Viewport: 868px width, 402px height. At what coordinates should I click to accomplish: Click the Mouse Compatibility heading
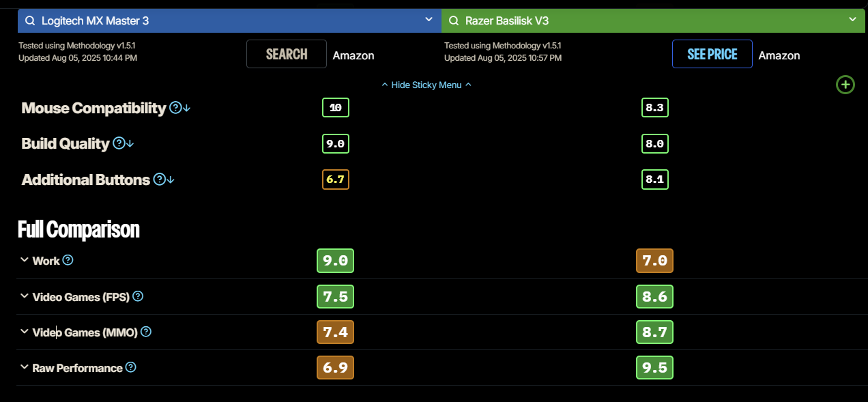coord(93,108)
